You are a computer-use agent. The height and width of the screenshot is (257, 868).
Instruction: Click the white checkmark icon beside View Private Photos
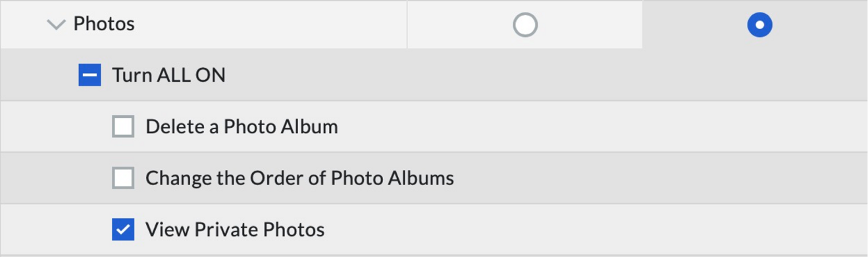pyautogui.click(x=123, y=229)
